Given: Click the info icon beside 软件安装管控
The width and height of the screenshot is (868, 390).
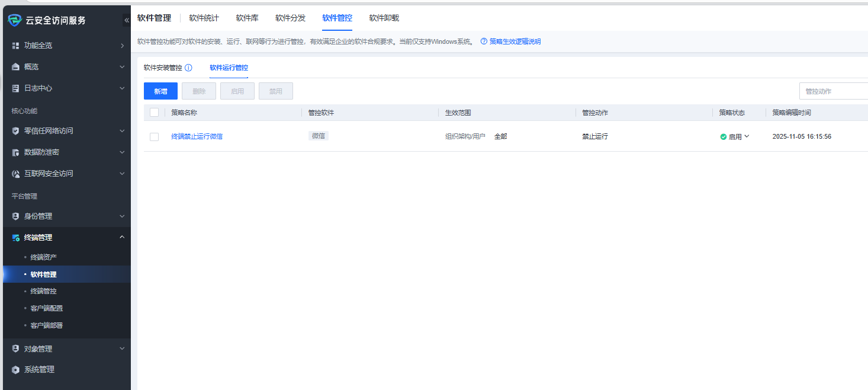Looking at the screenshot, I should pyautogui.click(x=188, y=68).
